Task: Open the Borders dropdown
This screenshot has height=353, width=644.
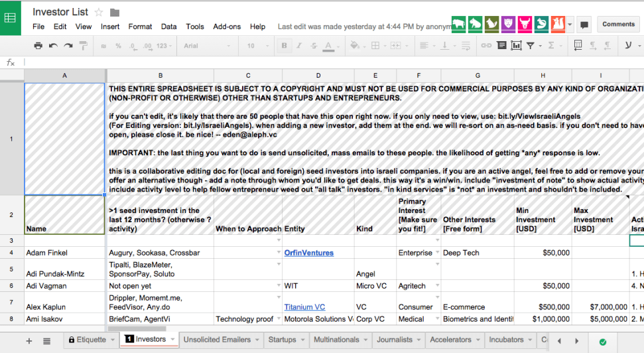Action: (378, 46)
